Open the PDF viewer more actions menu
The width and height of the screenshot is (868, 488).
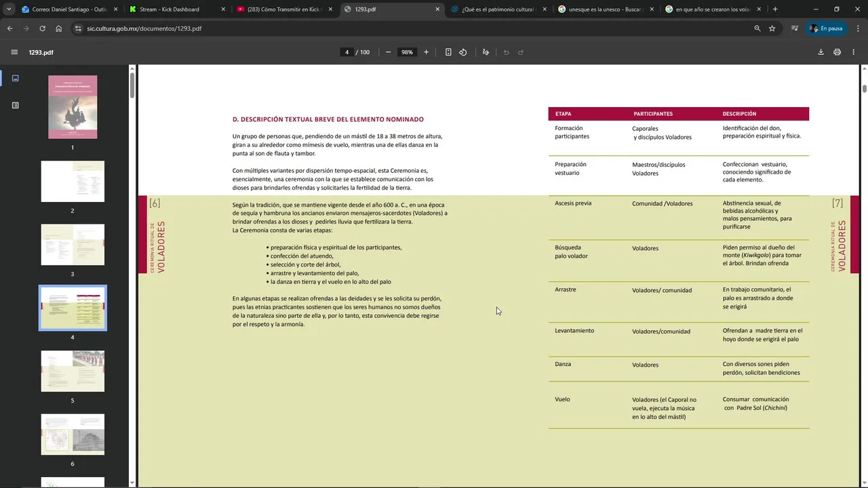point(854,52)
